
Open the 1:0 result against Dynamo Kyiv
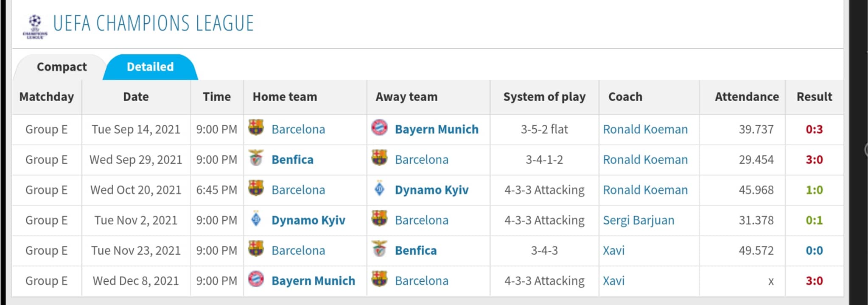click(814, 190)
